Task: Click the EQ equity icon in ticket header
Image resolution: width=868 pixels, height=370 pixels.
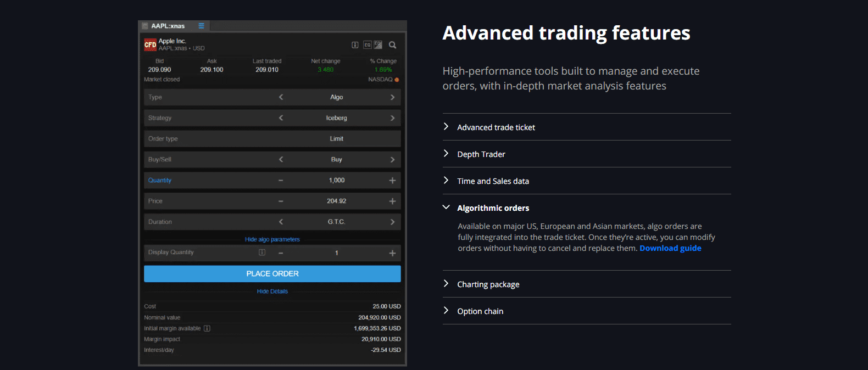Action: (368, 45)
